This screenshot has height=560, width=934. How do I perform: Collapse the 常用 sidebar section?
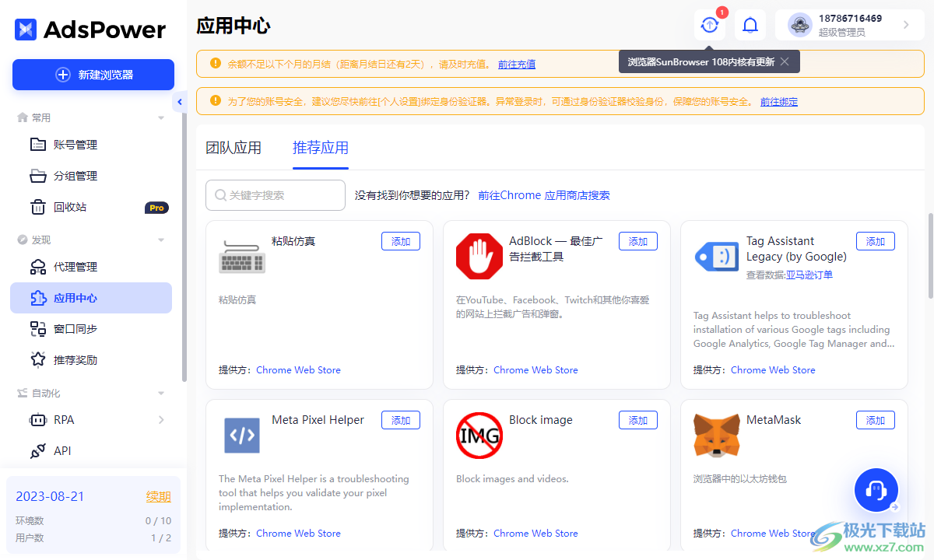pyautogui.click(x=161, y=117)
